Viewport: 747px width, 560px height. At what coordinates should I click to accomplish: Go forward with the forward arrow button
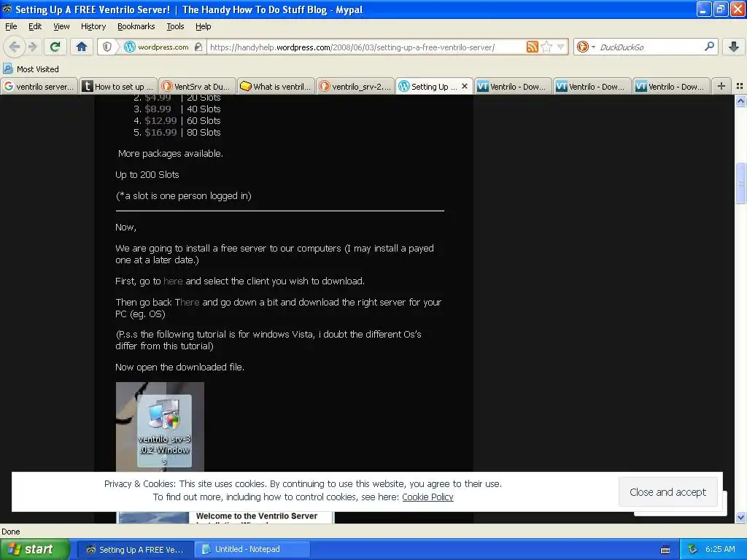(x=32, y=47)
